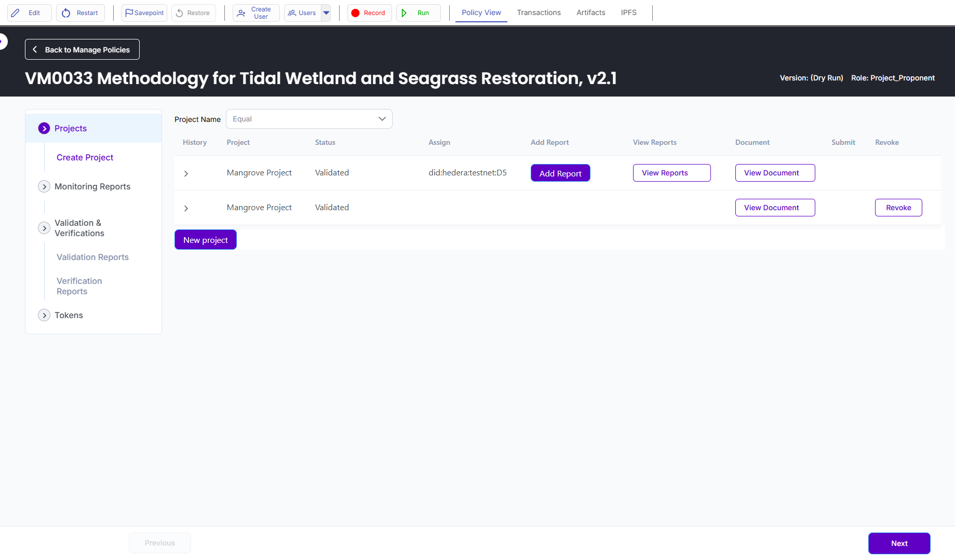The height and width of the screenshot is (560, 955).
Task: Click Add Report for Mangrove Project
Action: pos(560,173)
